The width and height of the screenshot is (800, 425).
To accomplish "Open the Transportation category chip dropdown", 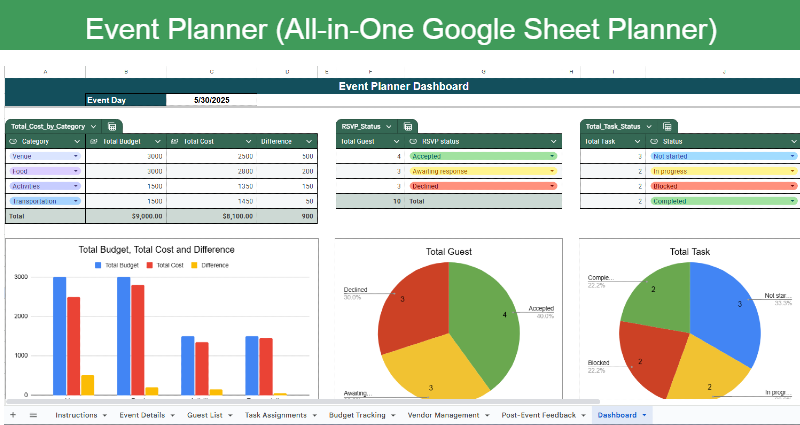I will 76,201.
